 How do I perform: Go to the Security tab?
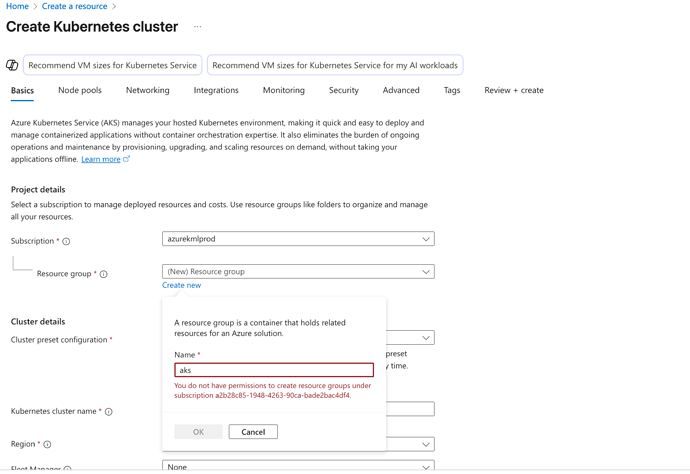pos(344,90)
